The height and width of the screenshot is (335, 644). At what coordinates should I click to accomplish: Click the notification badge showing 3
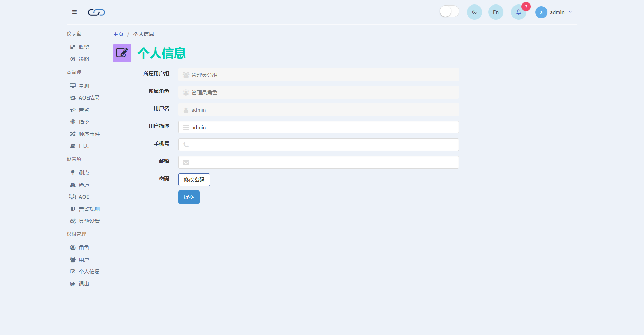(x=526, y=7)
